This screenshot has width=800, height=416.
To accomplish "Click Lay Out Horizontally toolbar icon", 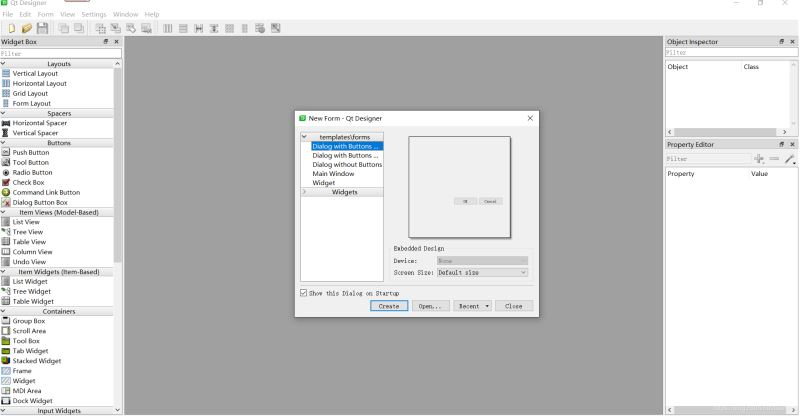I will (x=168, y=28).
